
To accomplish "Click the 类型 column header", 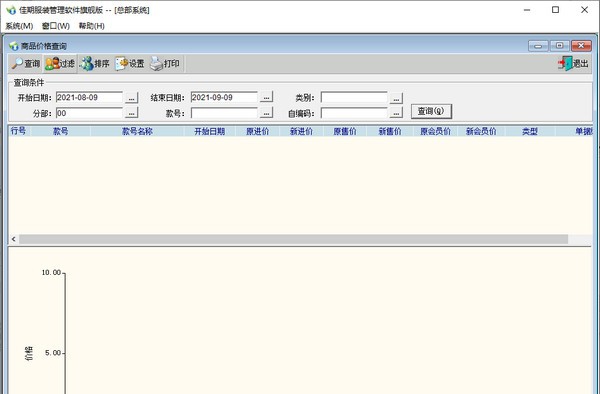I will (530, 131).
